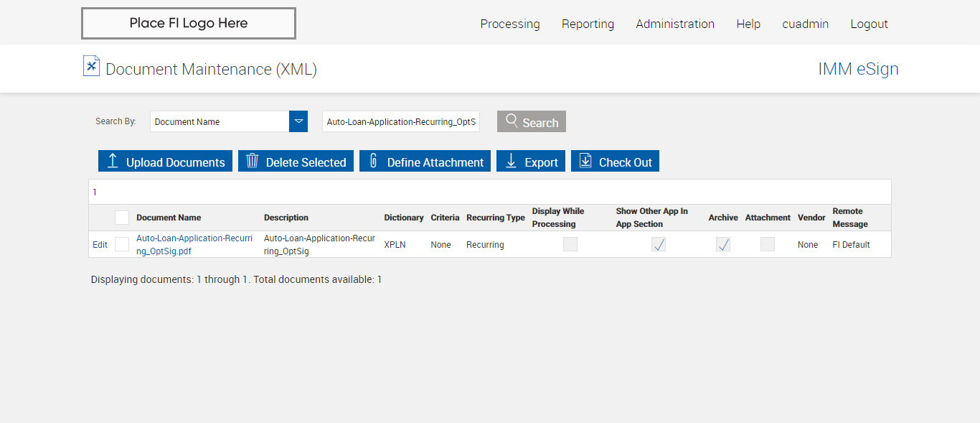
Task: Open the Processing menu
Action: pos(510,24)
